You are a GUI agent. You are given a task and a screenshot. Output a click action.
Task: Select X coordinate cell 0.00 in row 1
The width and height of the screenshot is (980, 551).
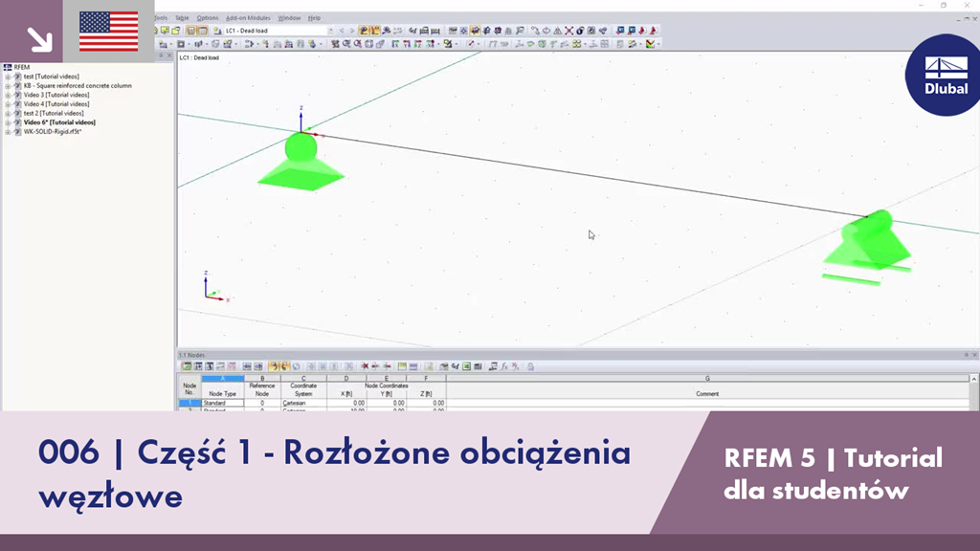pos(346,403)
